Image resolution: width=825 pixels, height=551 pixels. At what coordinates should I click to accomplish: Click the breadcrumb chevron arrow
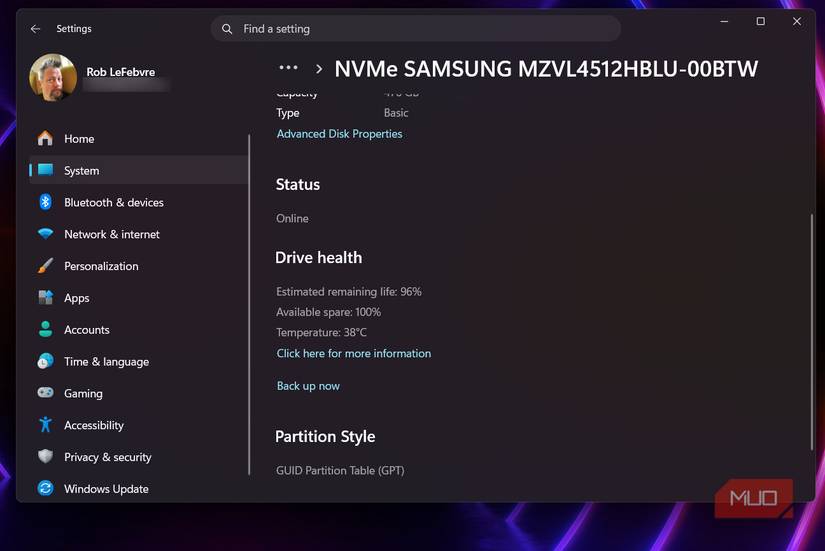(x=319, y=69)
